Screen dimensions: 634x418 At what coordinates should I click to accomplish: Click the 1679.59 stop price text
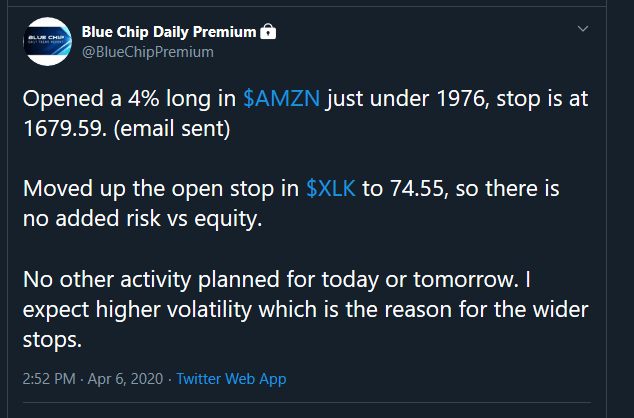[x=65, y=129]
